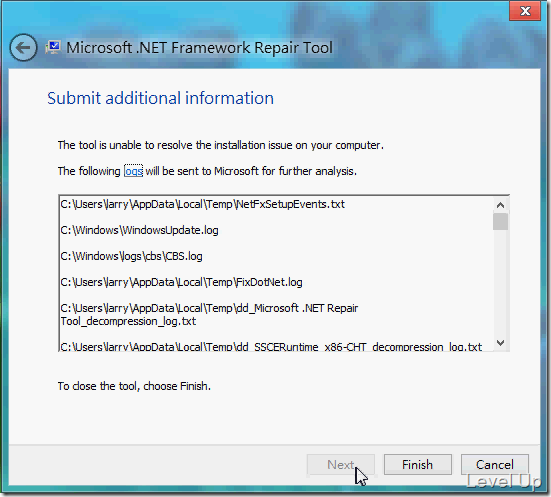Viewport: 551px width, 497px height.
Task: Open the 'logs' hyperlink
Action: 134,171
